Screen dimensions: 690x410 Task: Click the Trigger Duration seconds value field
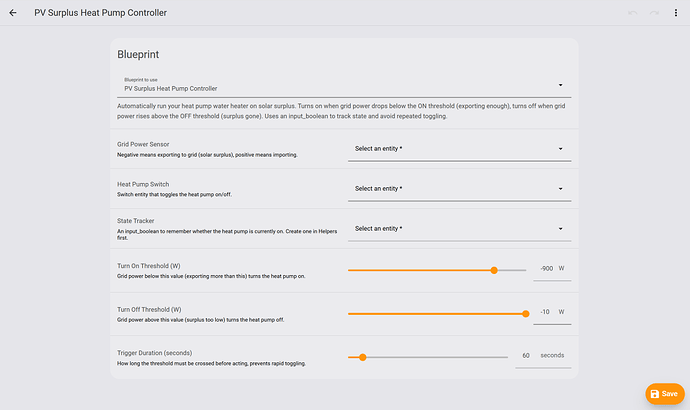(x=543, y=355)
